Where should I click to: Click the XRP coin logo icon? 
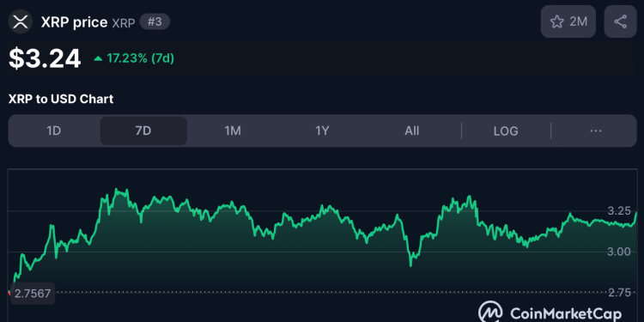20,21
